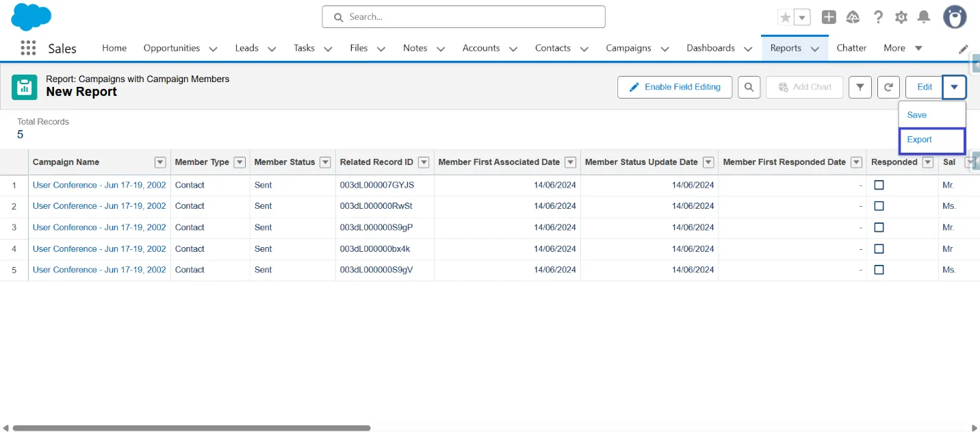This screenshot has width=980, height=432.
Task: Open Related Record ID column menu arrow
Action: click(x=424, y=162)
